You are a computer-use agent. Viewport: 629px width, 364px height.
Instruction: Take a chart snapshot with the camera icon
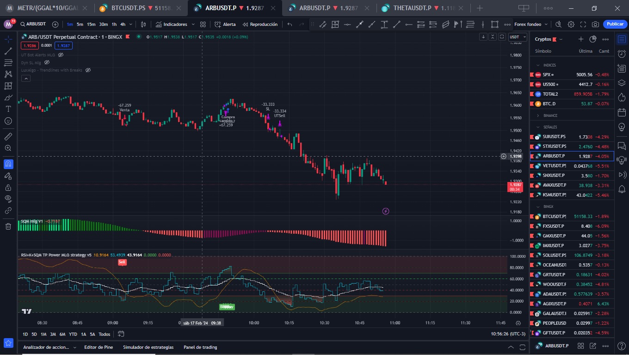tap(596, 24)
